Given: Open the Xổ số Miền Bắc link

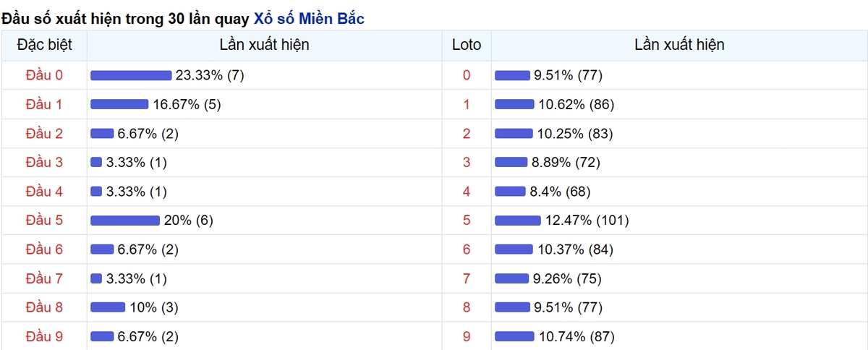Looking at the screenshot, I should (x=309, y=18).
